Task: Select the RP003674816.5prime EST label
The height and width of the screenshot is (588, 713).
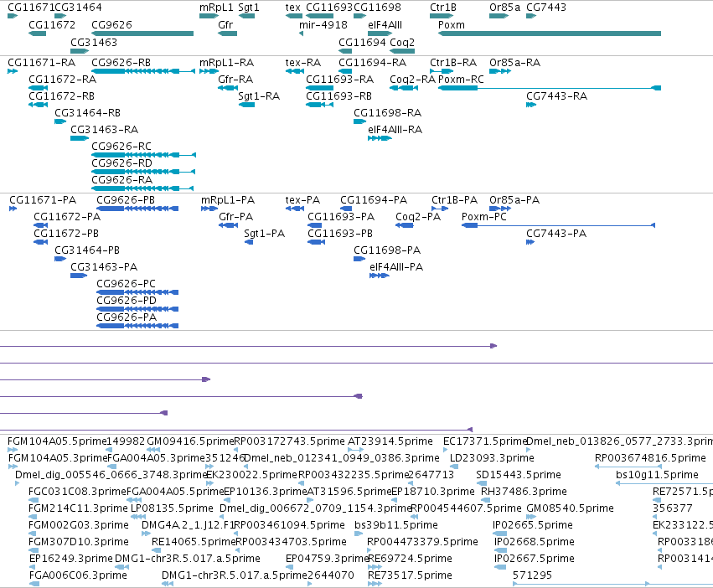Action: point(650,457)
